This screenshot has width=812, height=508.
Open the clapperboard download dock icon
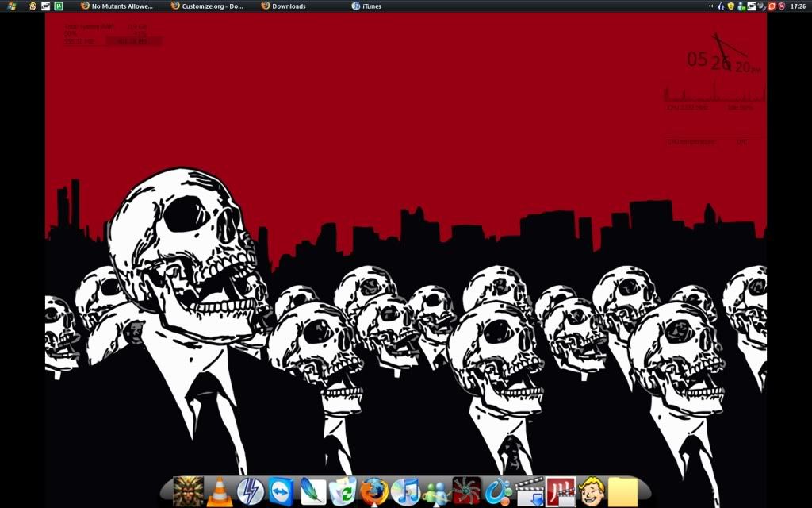click(x=529, y=491)
